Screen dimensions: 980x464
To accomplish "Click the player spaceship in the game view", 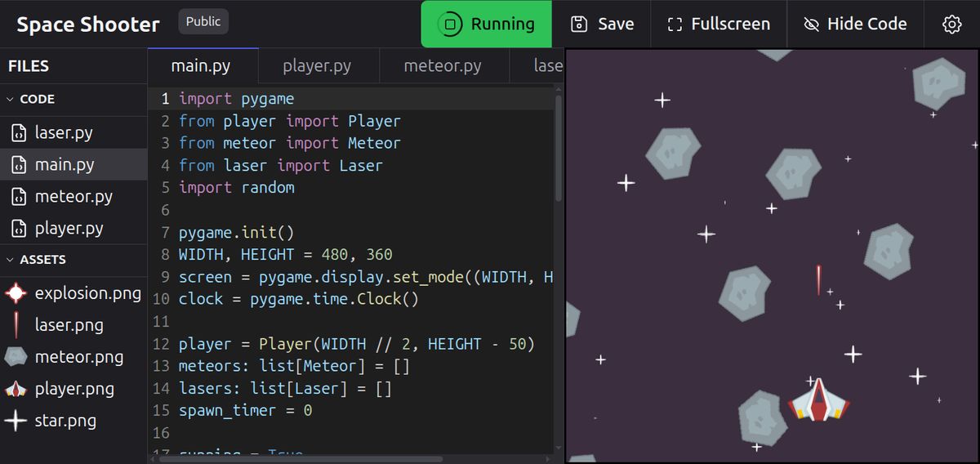I will tap(819, 399).
